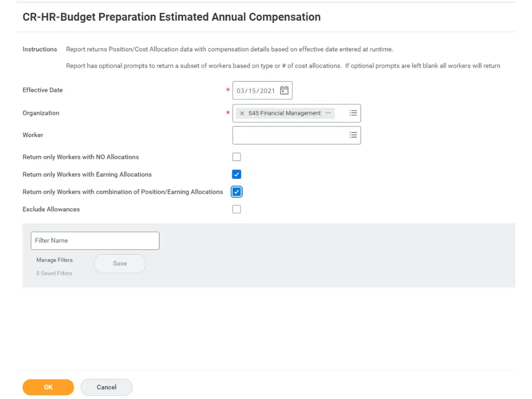Click the Instructions label
Image resolution: width=532 pixels, height=399 pixels.
(x=39, y=49)
